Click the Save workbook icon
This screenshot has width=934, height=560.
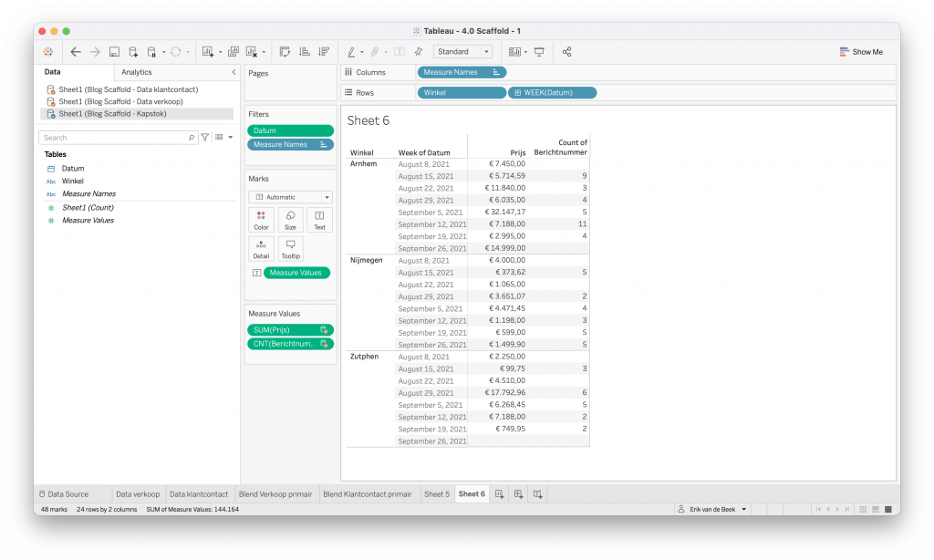114,52
